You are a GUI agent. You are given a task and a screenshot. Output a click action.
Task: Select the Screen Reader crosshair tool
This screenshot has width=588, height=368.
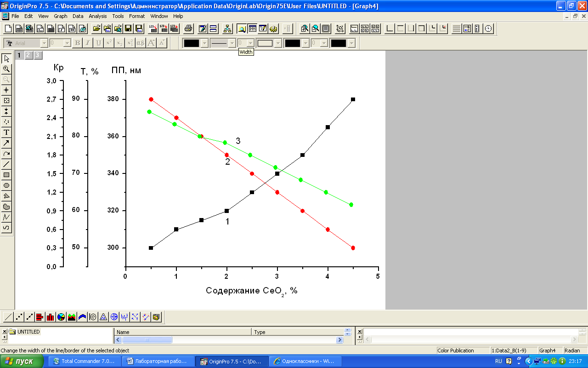[x=6, y=90]
